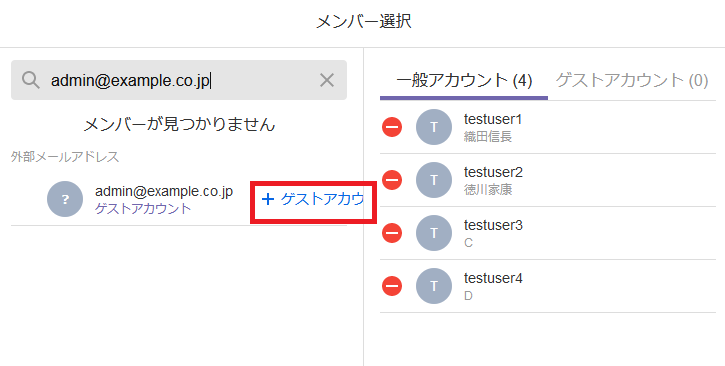
Task: Select testuser1 織田信長 row
Action: pos(548,127)
